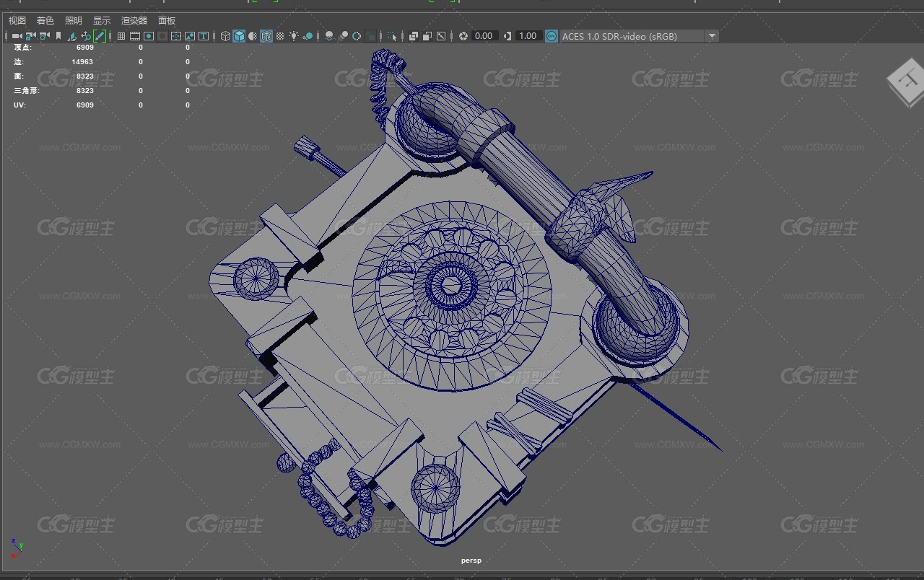Click the X-Ray icon
This screenshot has height=580, width=924.
414,36
